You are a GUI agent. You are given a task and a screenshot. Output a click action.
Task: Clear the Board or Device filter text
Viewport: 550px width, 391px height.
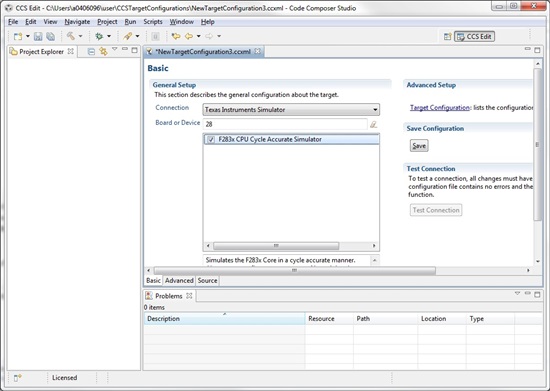(374, 124)
